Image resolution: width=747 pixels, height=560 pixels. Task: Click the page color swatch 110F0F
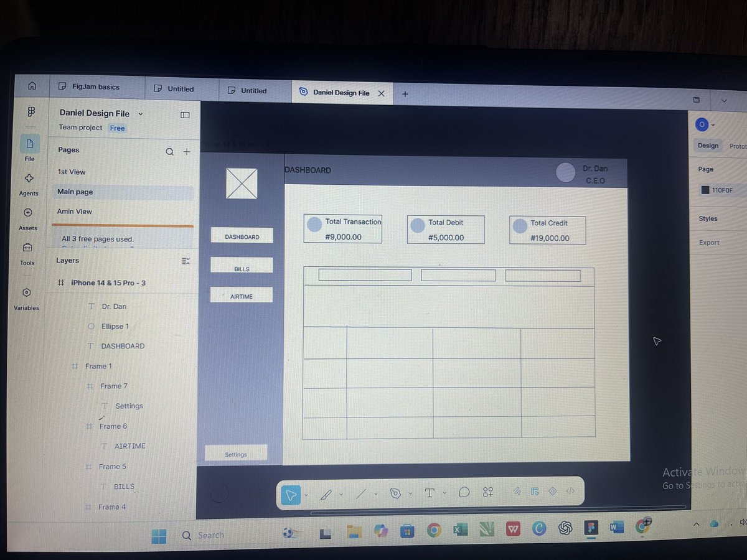(705, 190)
